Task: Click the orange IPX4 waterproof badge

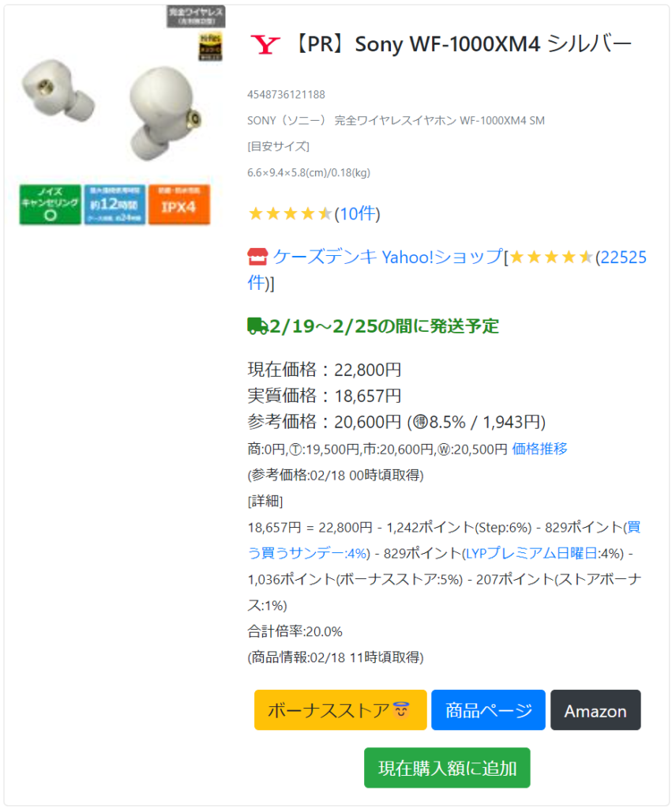Action: pos(179,205)
